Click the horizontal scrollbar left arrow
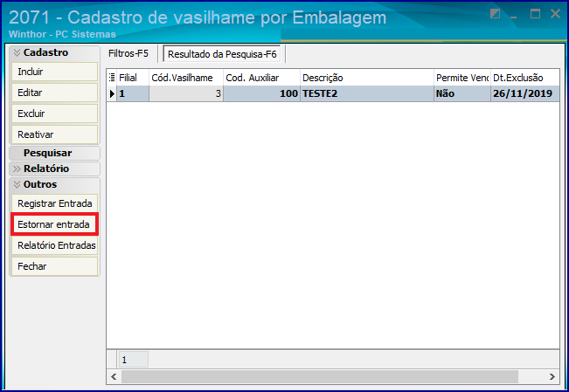Image resolution: width=569 pixels, height=392 pixels. [x=114, y=377]
